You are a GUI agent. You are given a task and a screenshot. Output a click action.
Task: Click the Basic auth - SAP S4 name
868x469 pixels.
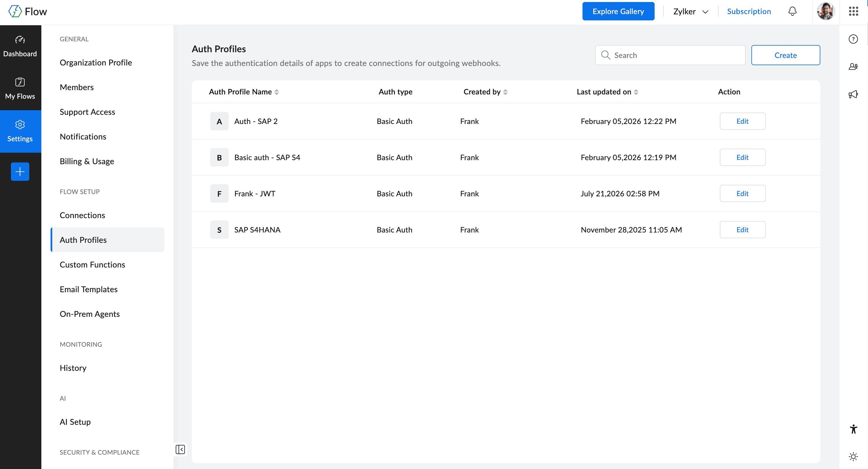point(267,157)
